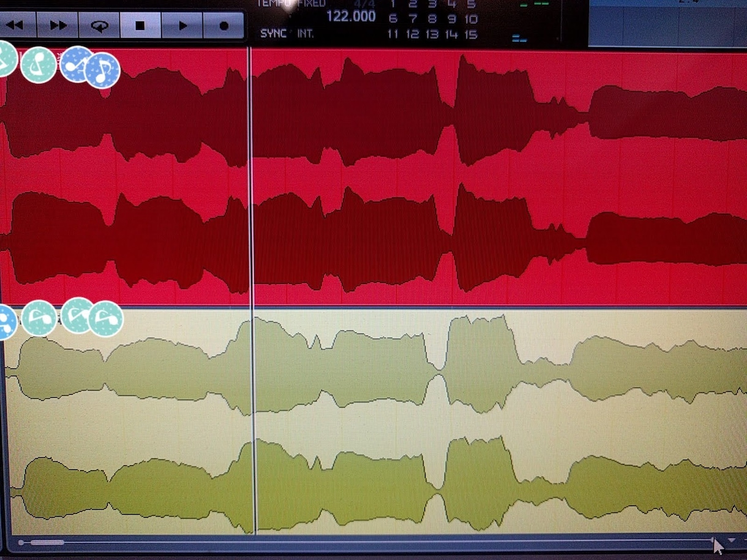Screen dimensions: 747x560
Task: Stop playback with the square Stop button
Action: coord(140,26)
